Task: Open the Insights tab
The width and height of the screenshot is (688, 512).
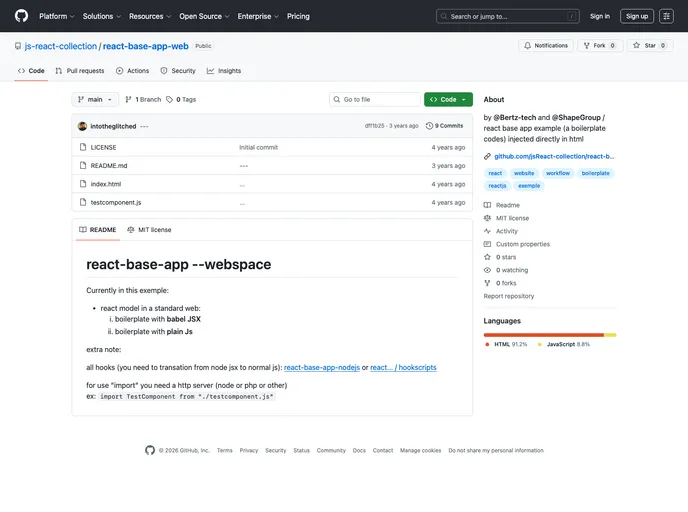Action: 224,71
